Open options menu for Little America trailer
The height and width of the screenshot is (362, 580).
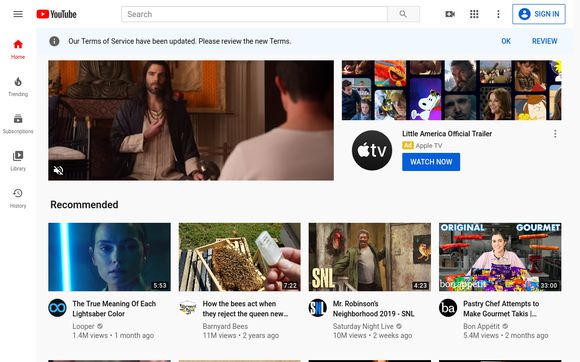point(555,133)
